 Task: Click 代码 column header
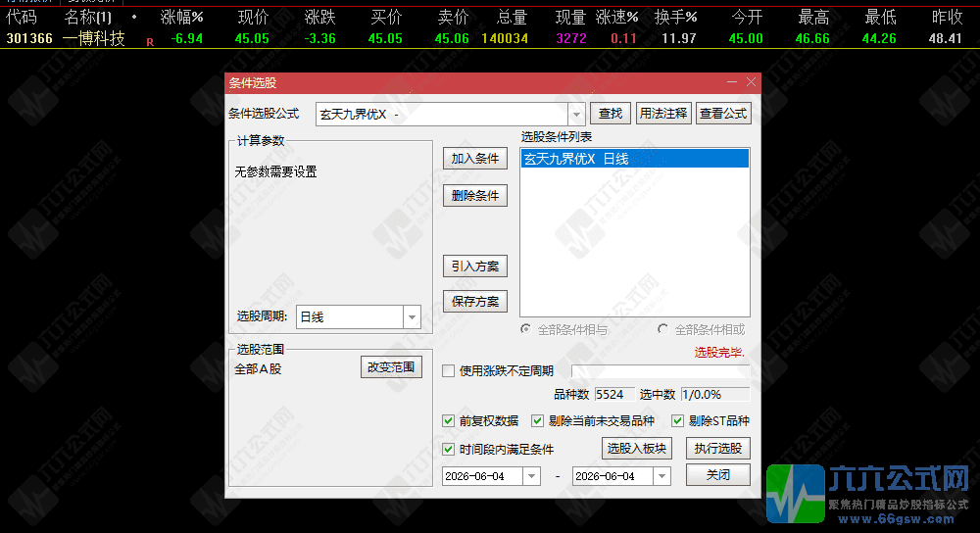pos(22,17)
